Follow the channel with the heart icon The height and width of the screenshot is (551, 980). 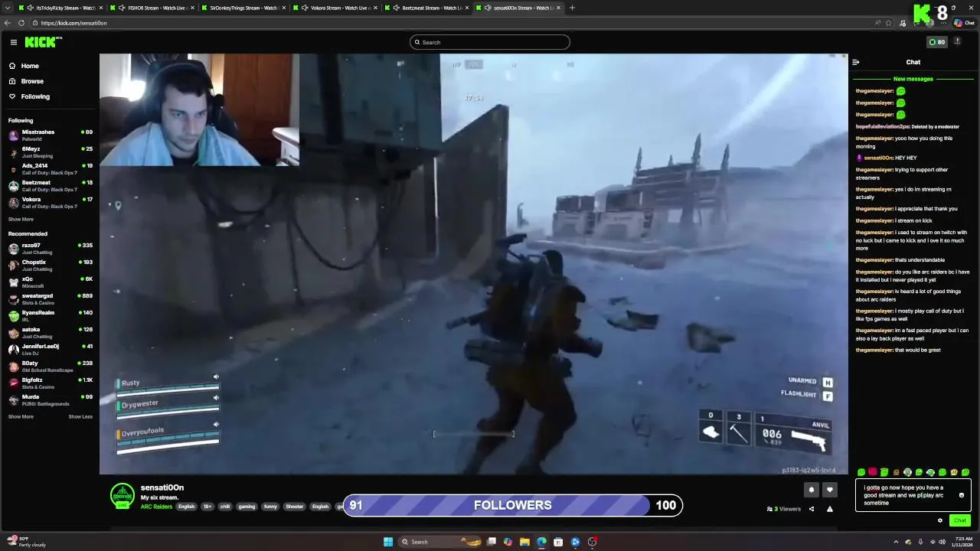829,490
